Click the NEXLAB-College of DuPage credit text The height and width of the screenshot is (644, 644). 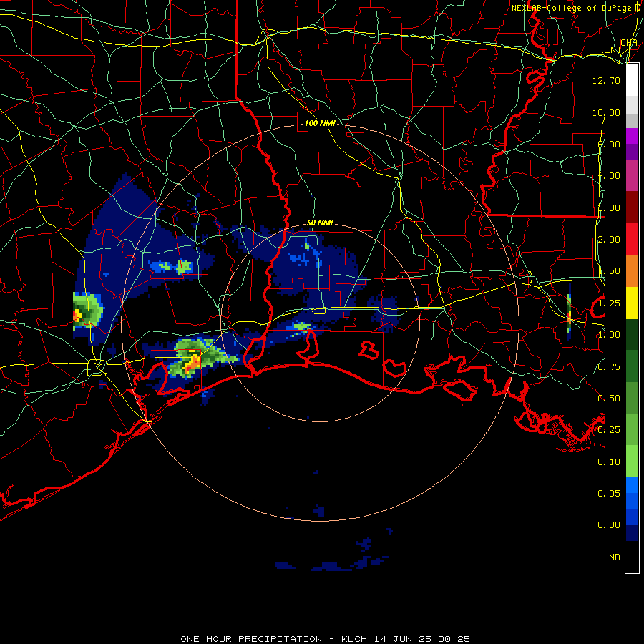[x=575, y=8]
